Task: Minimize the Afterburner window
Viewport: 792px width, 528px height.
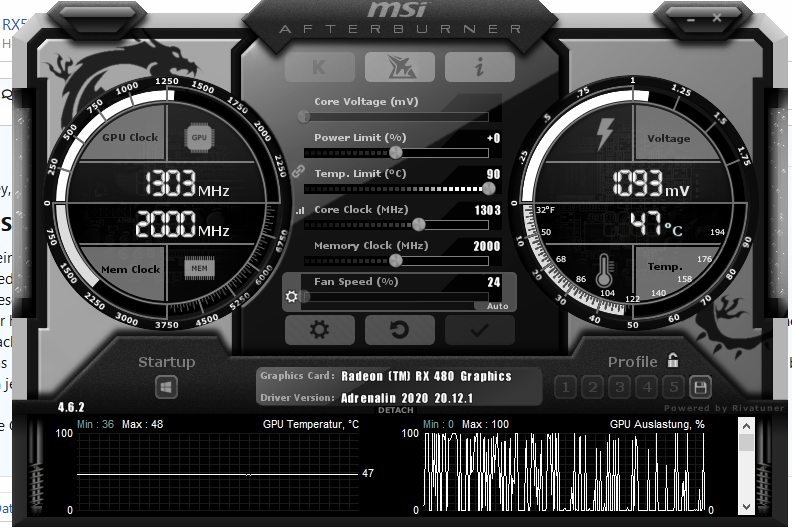Action: pyautogui.click(x=691, y=20)
